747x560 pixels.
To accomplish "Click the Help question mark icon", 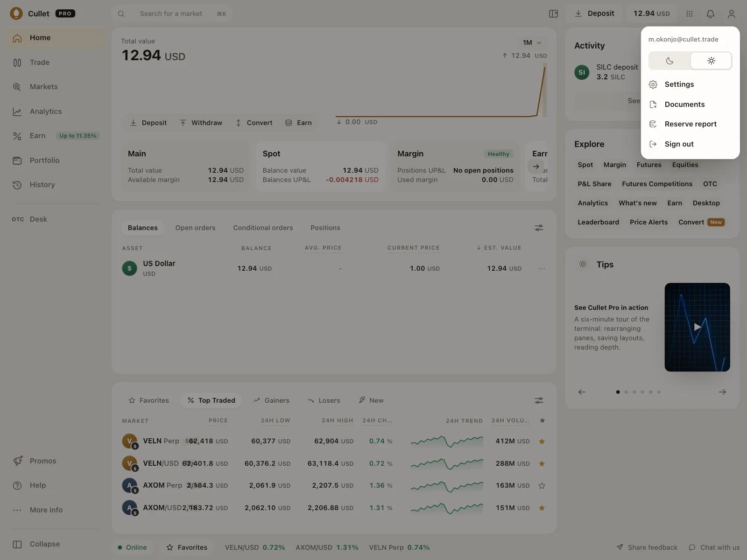I will click(17, 485).
